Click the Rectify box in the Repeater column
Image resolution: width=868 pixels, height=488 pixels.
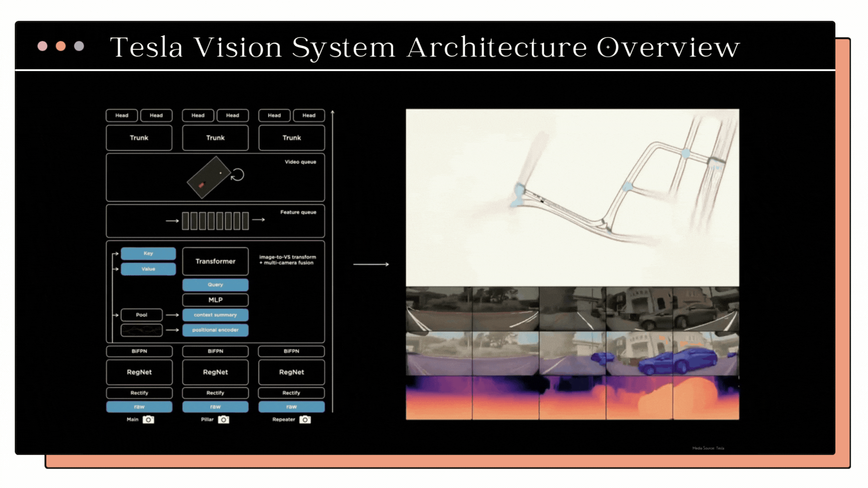click(292, 393)
